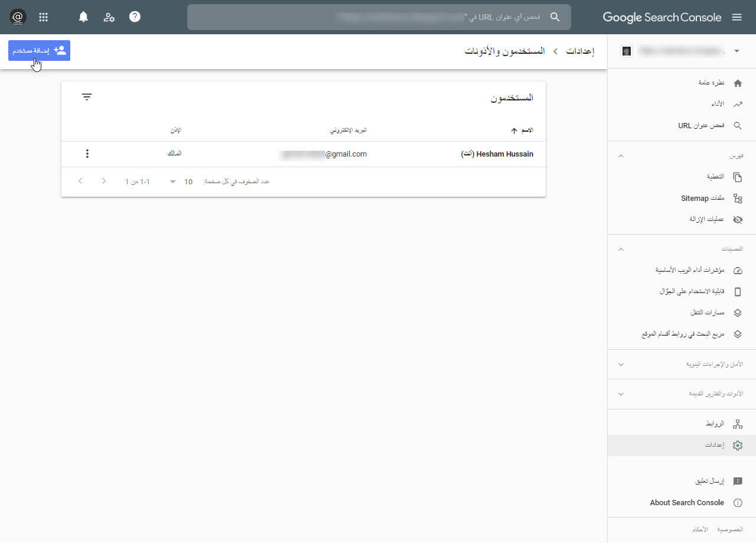Open the Links sidebar label
The height and width of the screenshot is (543, 756).
click(x=715, y=424)
